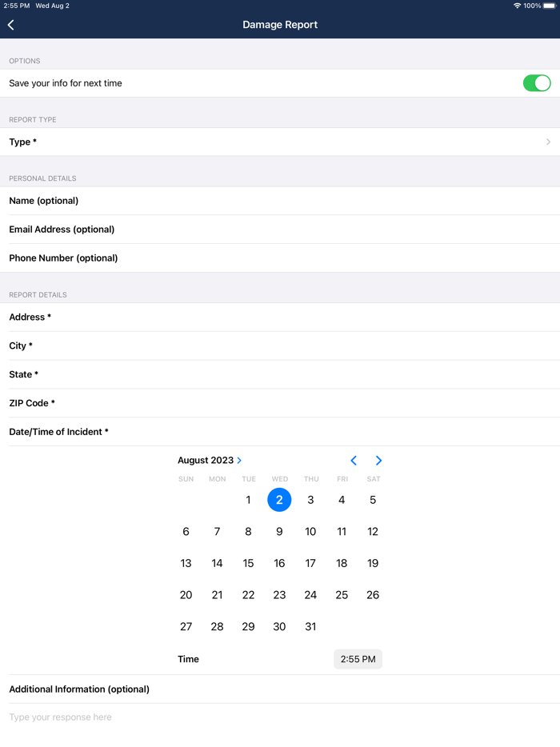Select August 21 in calendar
Viewport: 560px width, 747px height.
(x=217, y=595)
